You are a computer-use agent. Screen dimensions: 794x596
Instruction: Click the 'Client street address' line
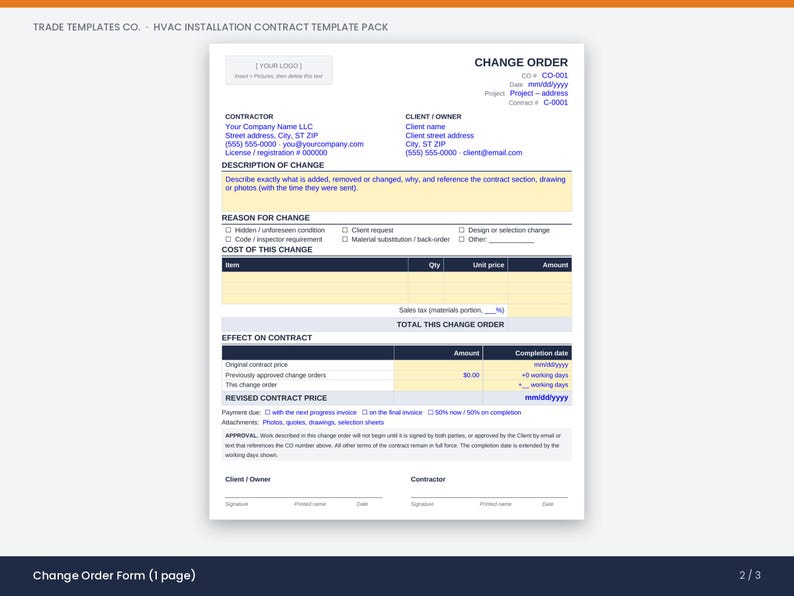(x=440, y=135)
